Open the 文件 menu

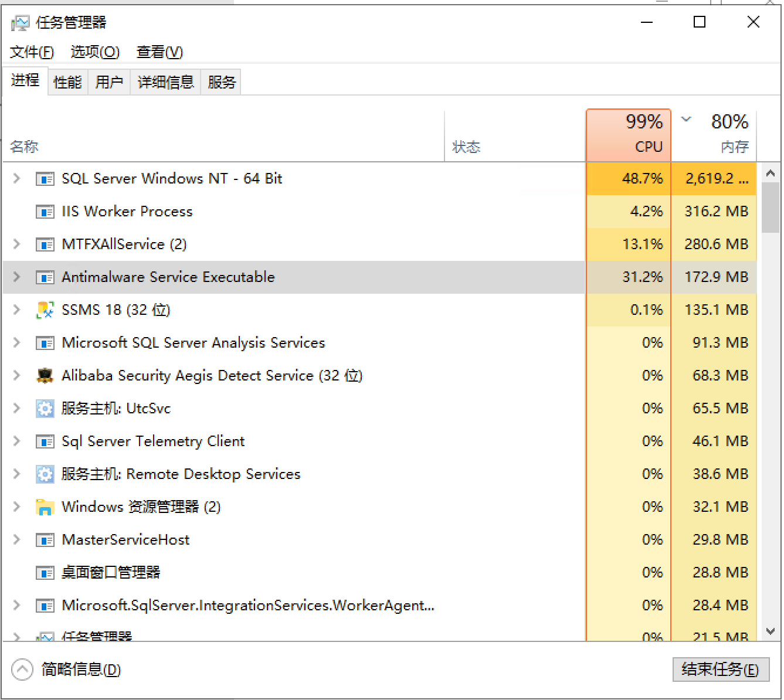point(32,52)
